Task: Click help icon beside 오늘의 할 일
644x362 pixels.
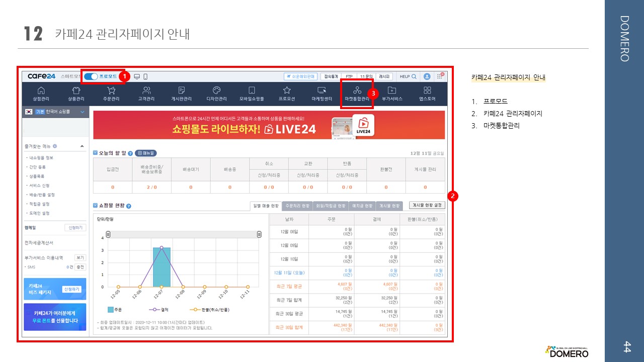Action: coord(130,153)
